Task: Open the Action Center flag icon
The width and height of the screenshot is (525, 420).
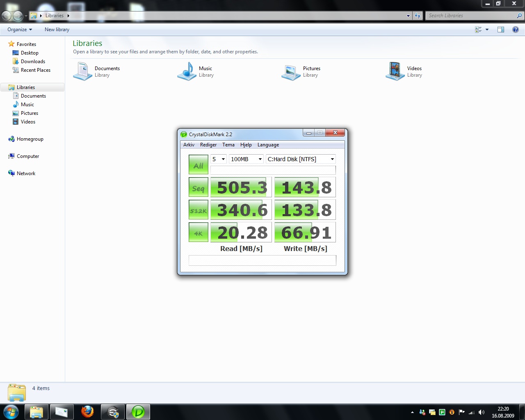Action: pos(462,412)
